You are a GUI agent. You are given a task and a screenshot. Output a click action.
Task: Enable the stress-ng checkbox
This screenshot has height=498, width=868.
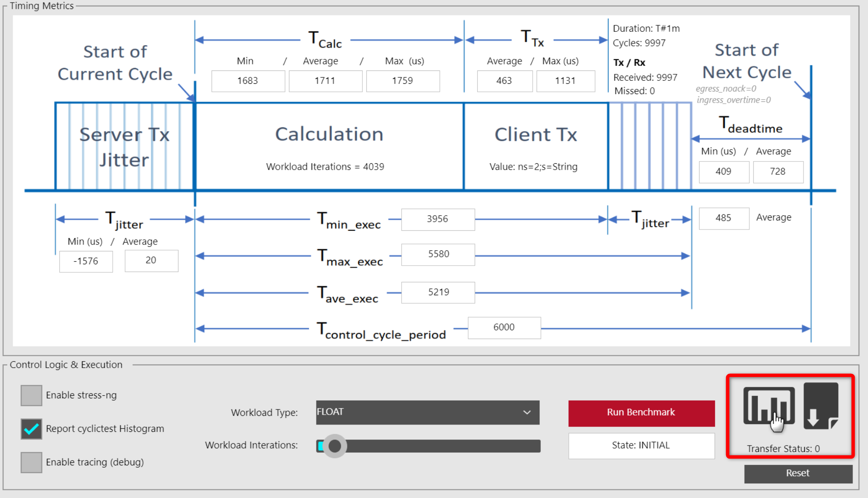coord(31,395)
